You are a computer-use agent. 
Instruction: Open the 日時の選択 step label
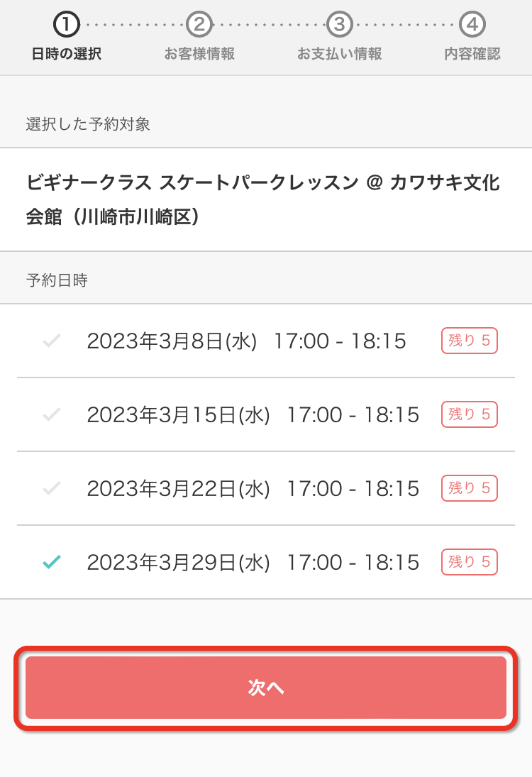coord(67,53)
